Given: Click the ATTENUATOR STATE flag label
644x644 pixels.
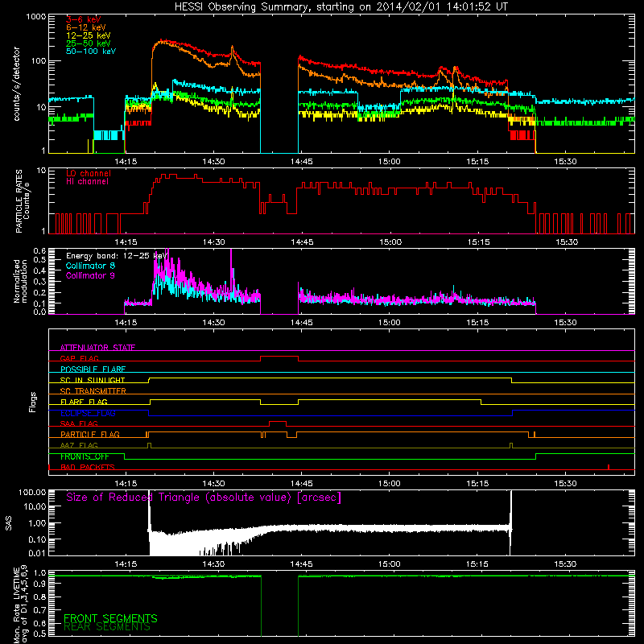Looking at the screenshot, I should pos(97,348).
